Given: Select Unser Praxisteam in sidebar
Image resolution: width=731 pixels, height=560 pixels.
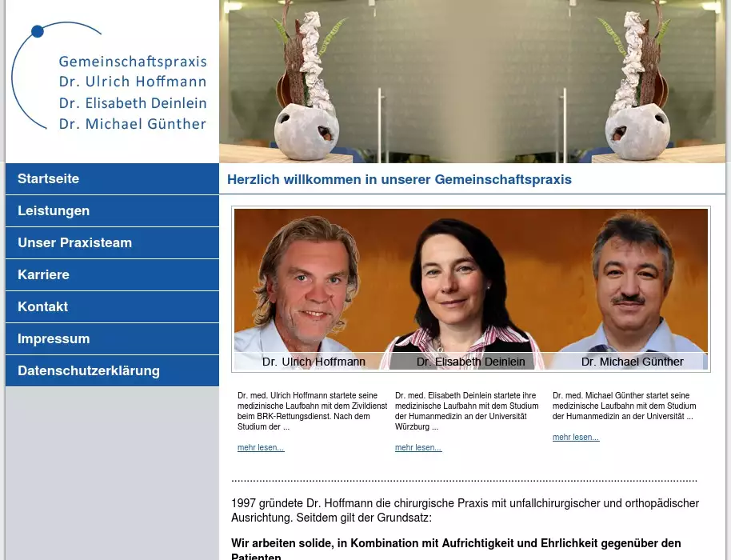Looking at the screenshot, I should 74,243.
